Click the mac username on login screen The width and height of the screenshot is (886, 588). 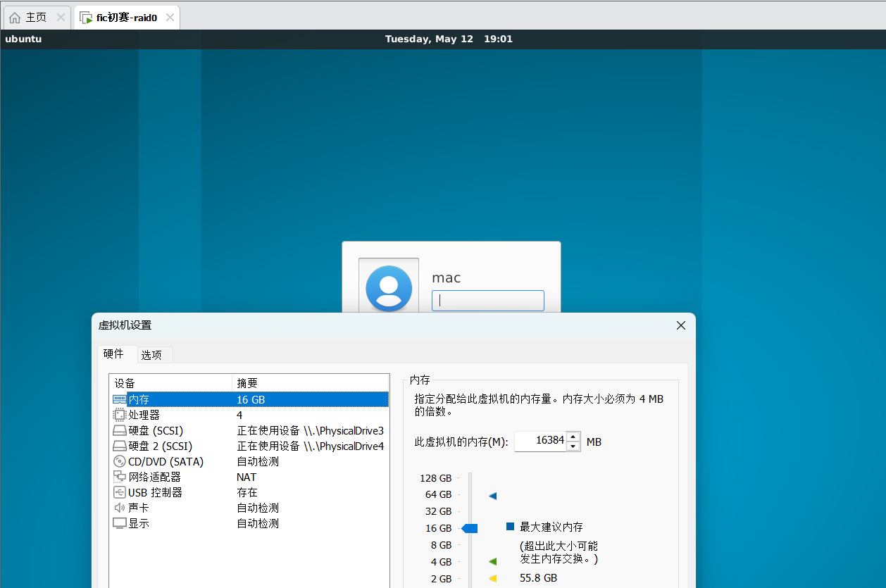point(447,277)
